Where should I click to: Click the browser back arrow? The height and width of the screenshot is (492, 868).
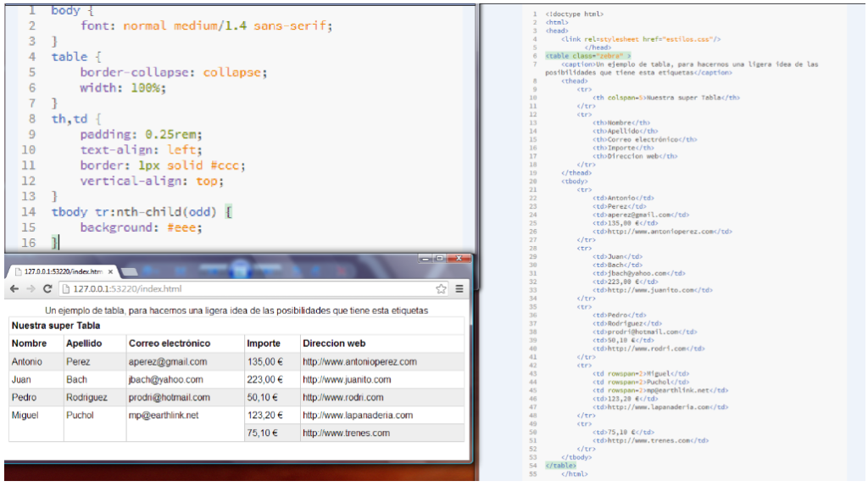[14, 289]
